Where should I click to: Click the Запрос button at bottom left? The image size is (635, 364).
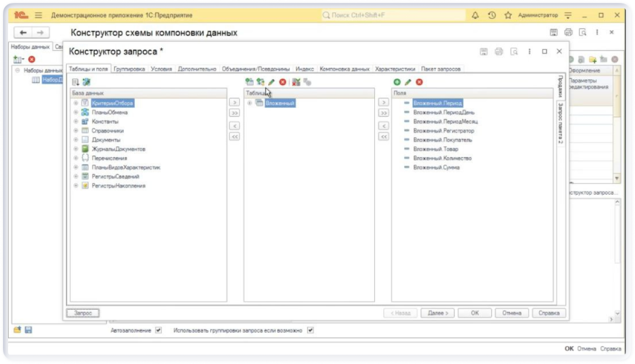83,313
